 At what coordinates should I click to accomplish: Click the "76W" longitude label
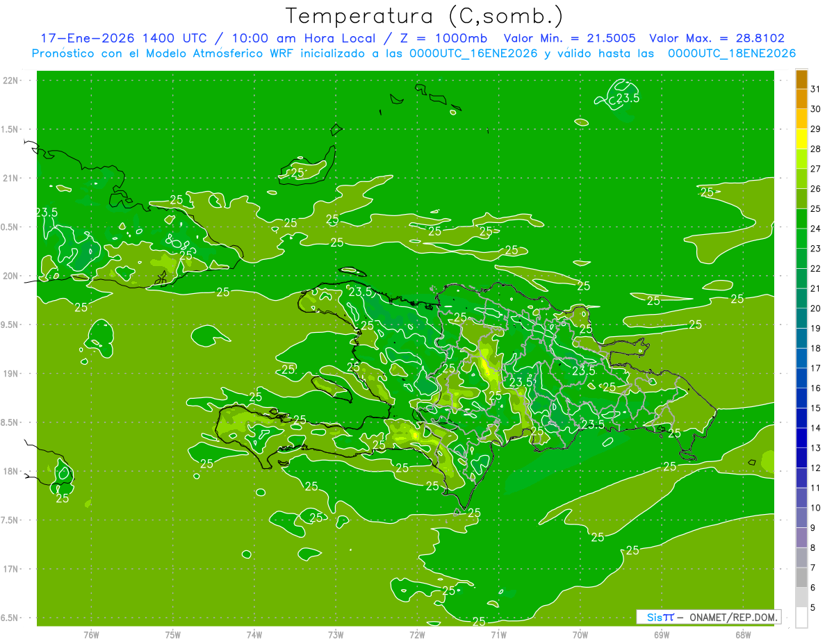[x=92, y=634]
